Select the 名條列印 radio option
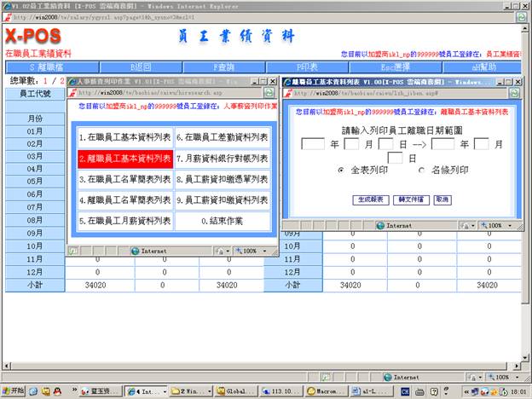Image resolution: width=532 pixels, height=399 pixels. (420, 171)
